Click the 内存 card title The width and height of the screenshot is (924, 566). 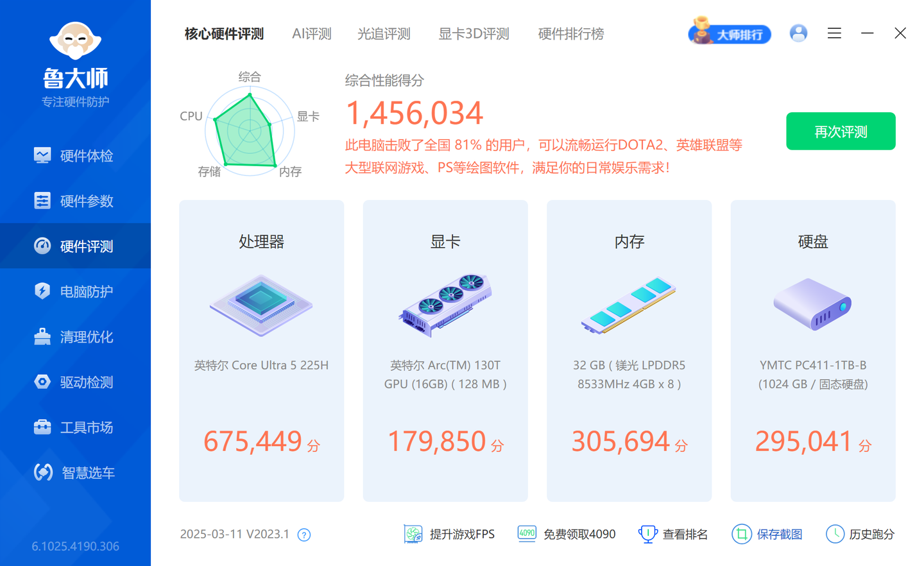(x=629, y=242)
